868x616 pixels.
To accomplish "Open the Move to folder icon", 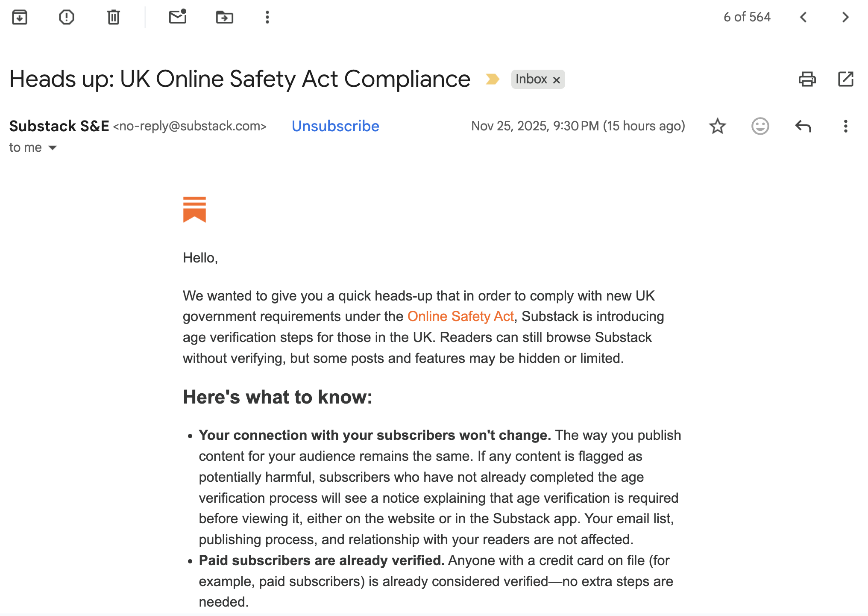I will click(x=225, y=17).
